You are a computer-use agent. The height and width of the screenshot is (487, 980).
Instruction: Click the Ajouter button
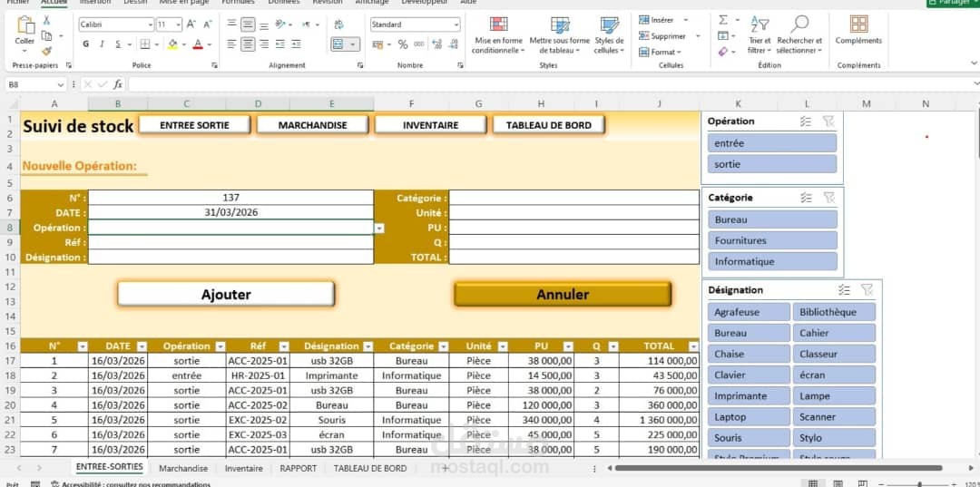pyautogui.click(x=226, y=294)
